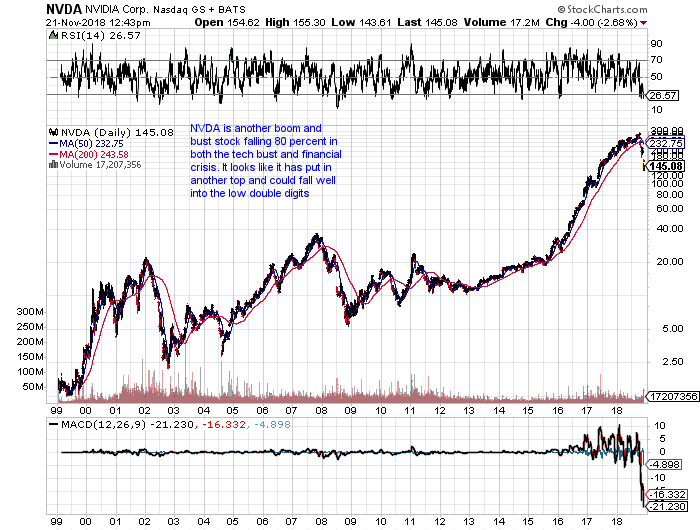
Task: Click the RSI indicator mountain icon
Action: tap(54, 35)
